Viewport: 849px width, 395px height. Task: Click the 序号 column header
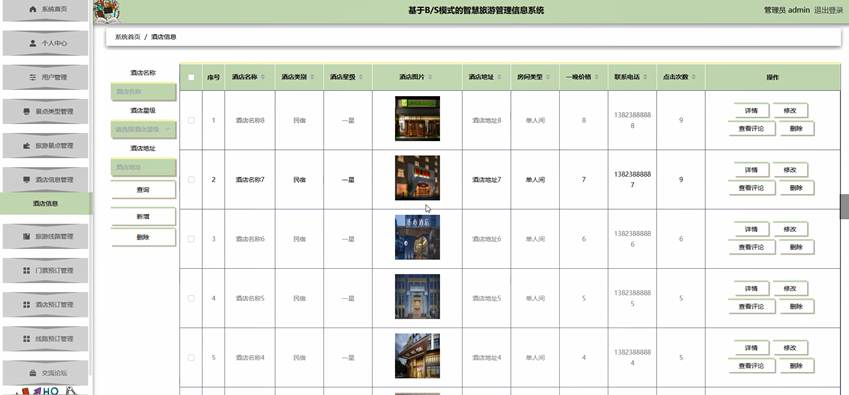(213, 77)
